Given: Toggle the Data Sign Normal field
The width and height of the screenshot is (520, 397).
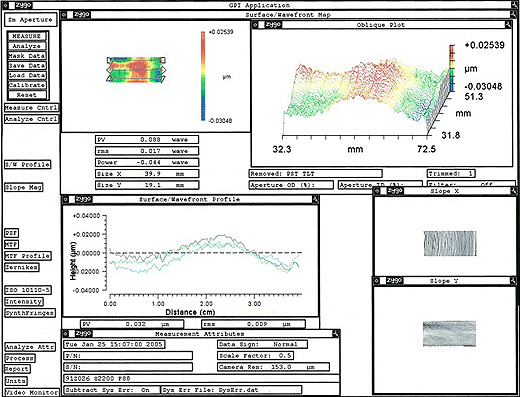Looking at the screenshot, I should click(x=262, y=344).
